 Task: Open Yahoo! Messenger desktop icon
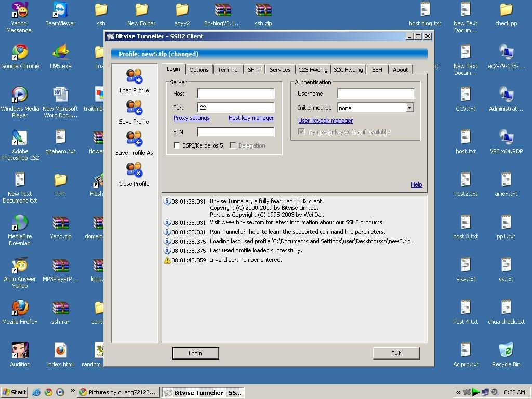tap(20, 17)
